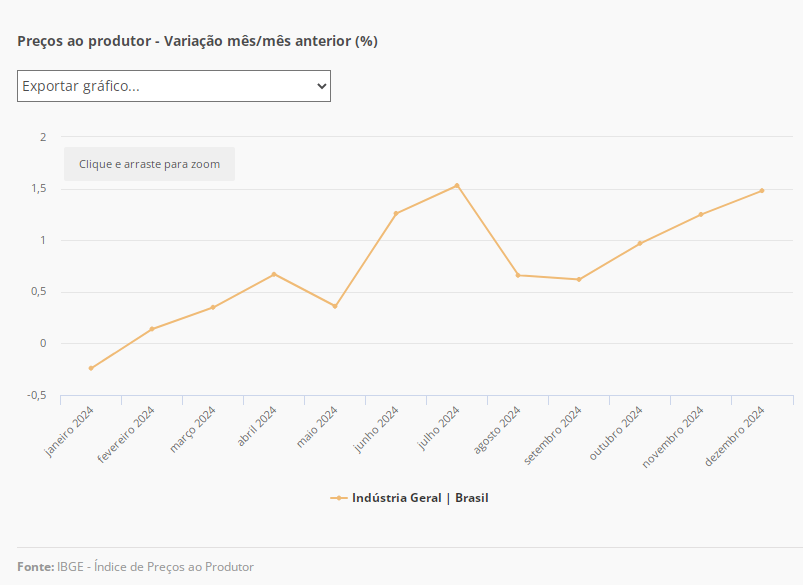Select the agosto 2024 data point

518,275
